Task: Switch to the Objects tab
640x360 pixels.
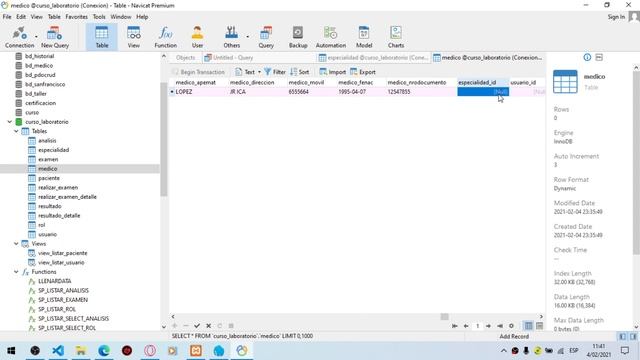Action: (x=185, y=58)
